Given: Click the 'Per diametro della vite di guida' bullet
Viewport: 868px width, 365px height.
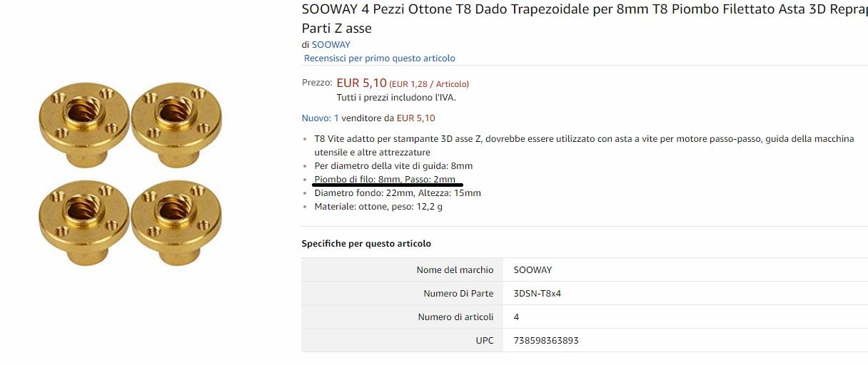Looking at the screenshot, I should 393,166.
